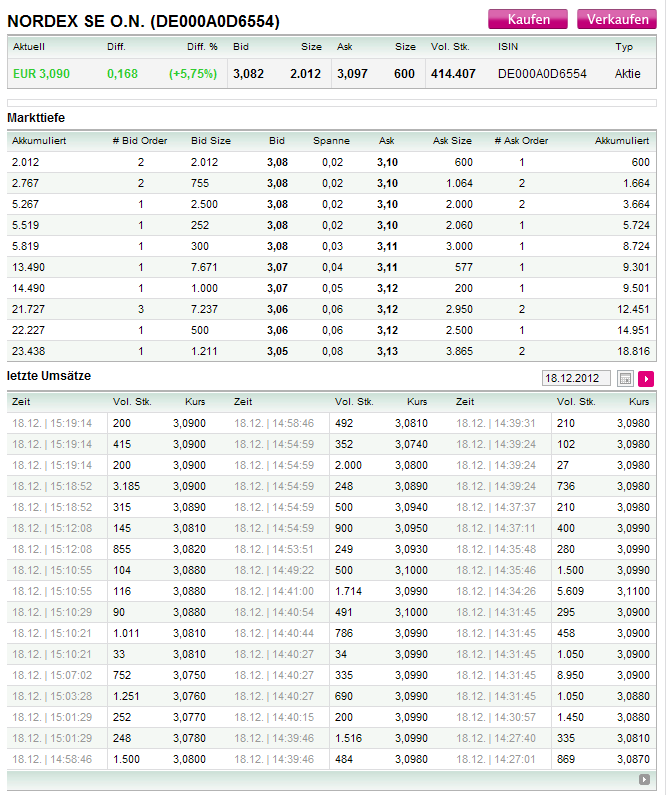
Task: Click the Spanne value 0,08
Action: (332, 351)
